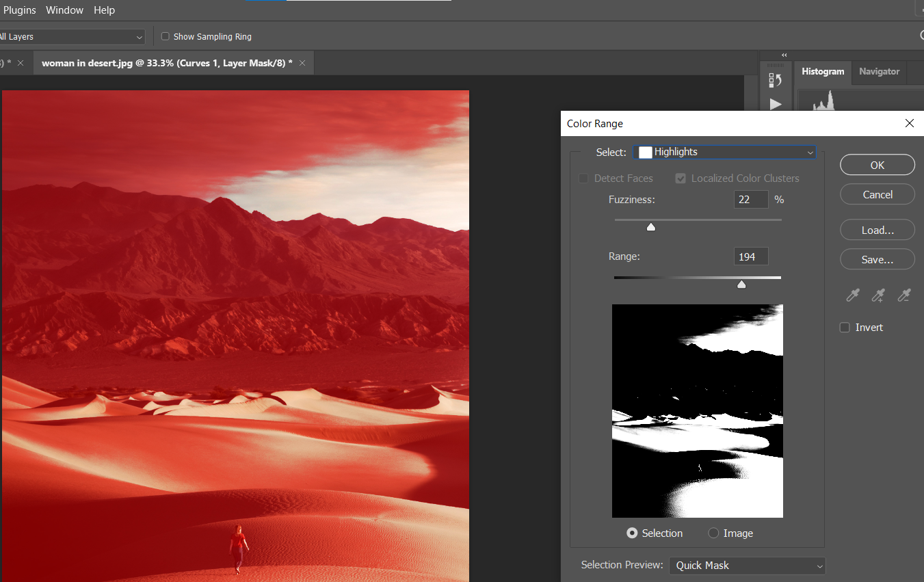Use the Add to Sample eyedropper
This screenshot has height=582, width=924.
click(x=878, y=295)
